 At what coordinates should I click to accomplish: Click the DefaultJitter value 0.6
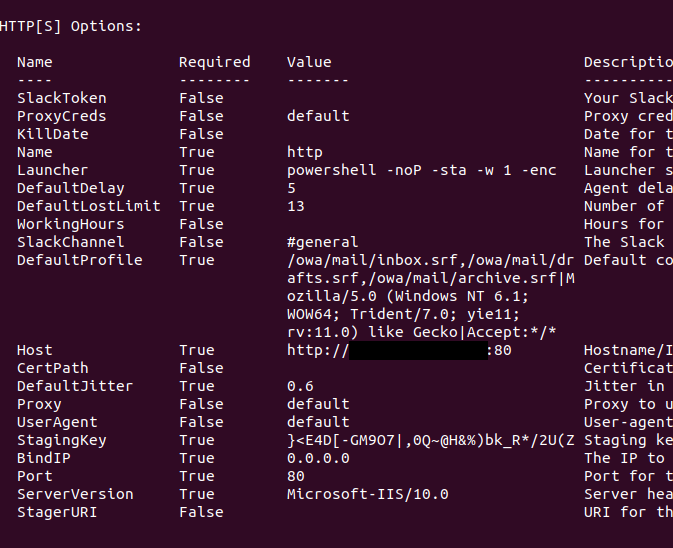pos(300,386)
